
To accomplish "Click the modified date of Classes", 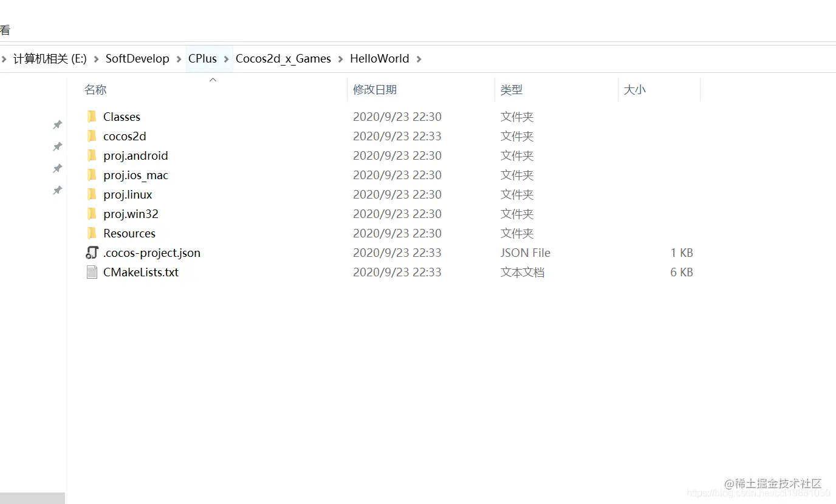I will click(397, 117).
